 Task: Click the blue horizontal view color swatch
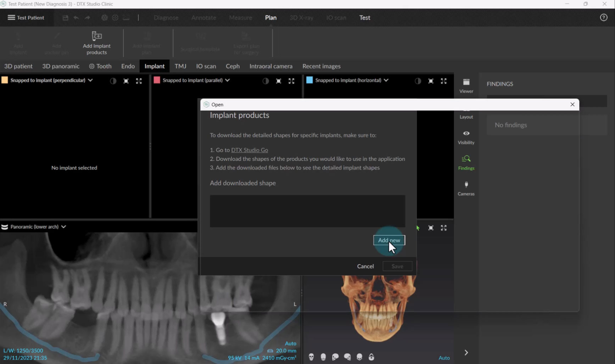309,80
